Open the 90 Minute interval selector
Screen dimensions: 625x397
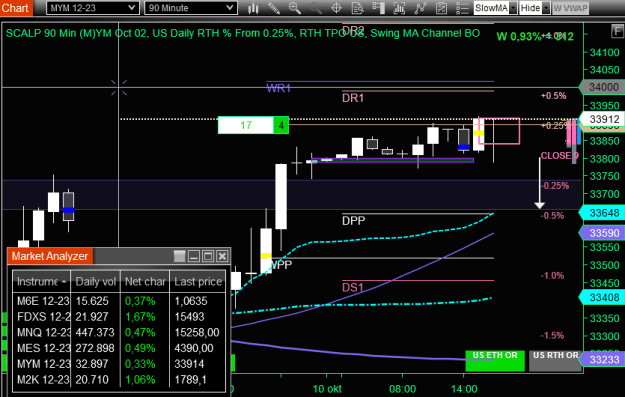pyautogui.click(x=191, y=8)
